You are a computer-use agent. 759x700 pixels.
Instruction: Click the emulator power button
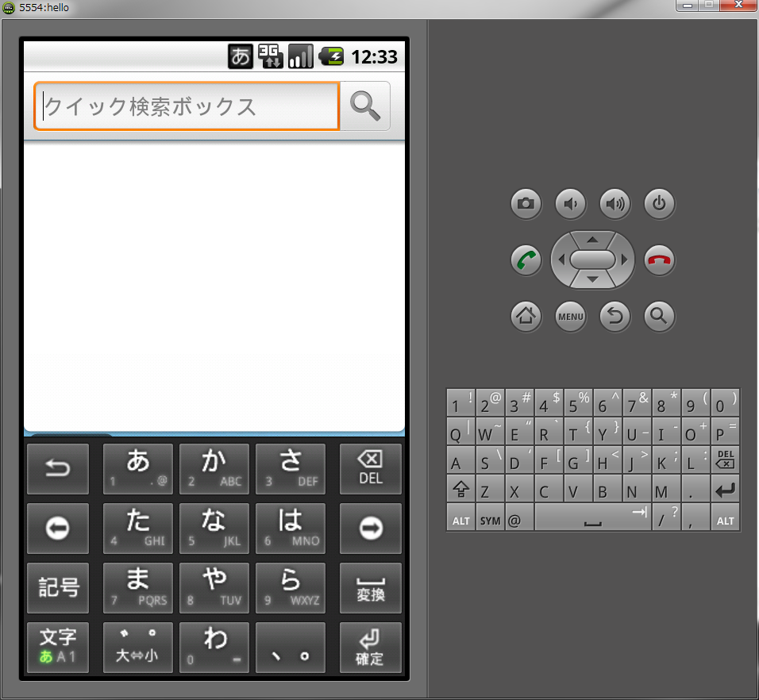click(659, 204)
